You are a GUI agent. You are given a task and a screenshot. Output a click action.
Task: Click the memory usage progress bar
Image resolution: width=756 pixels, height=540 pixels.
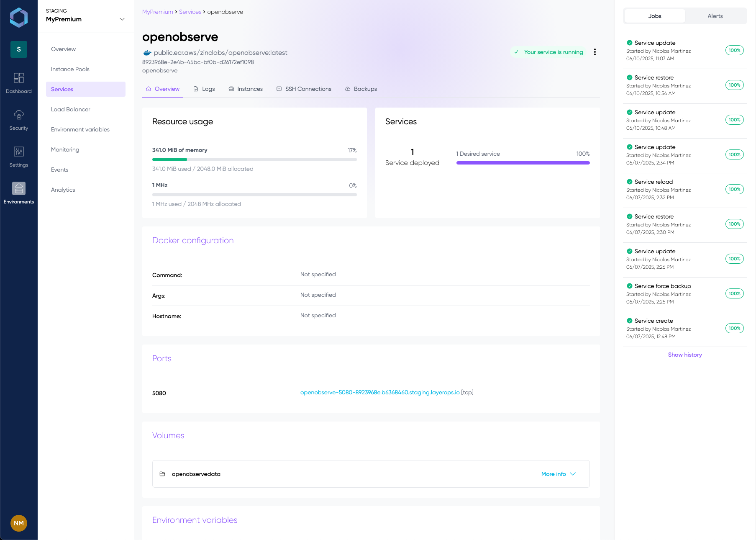coord(254,159)
